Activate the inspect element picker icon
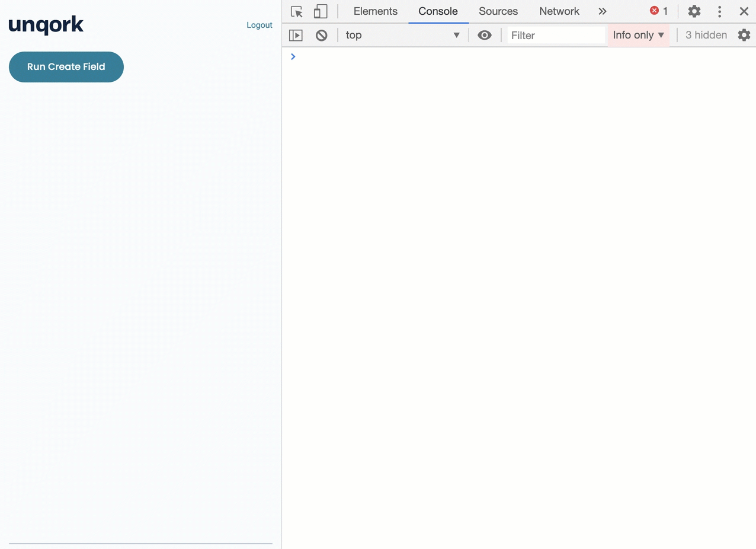The height and width of the screenshot is (549, 756). click(x=297, y=11)
